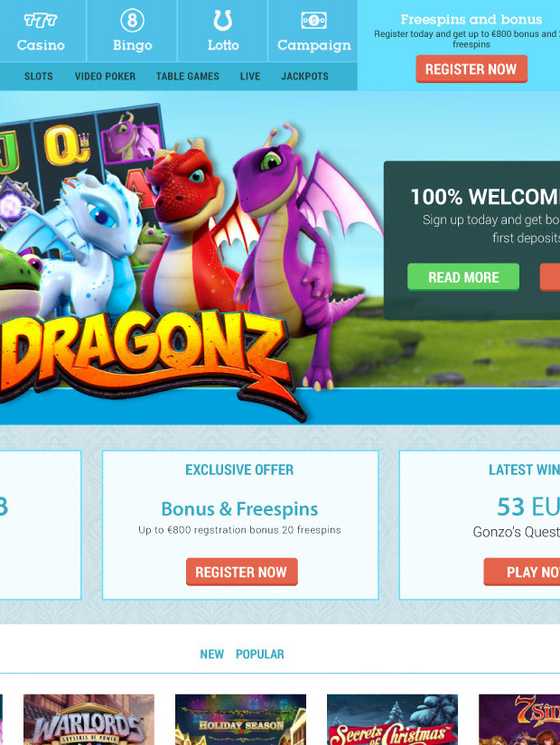The height and width of the screenshot is (745, 560).
Task: Click the green READ MORE button
Action: click(463, 277)
